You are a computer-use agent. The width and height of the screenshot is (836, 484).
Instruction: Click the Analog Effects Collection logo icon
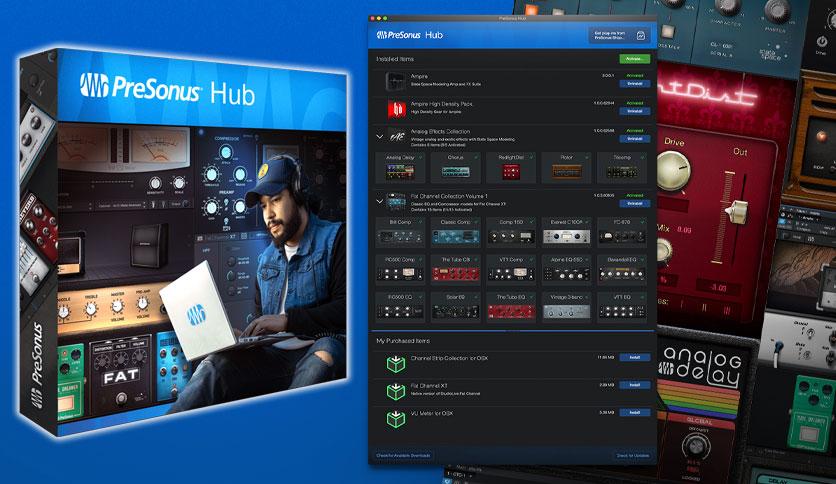(397, 136)
